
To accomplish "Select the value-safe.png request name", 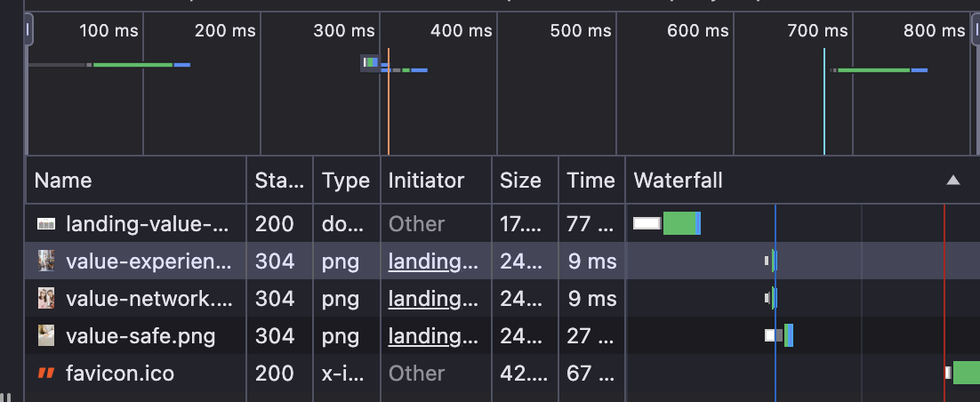I will (141, 336).
